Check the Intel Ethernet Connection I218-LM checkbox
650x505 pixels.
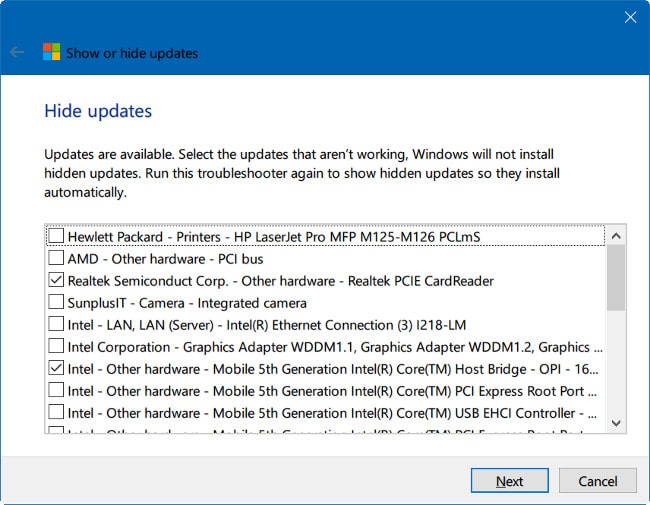click(x=56, y=324)
